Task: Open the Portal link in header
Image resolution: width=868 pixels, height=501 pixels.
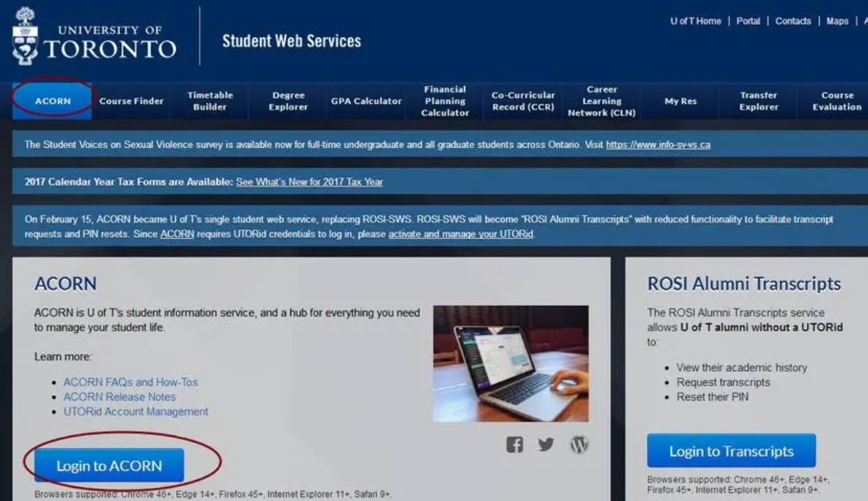Action: pos(748,21)
